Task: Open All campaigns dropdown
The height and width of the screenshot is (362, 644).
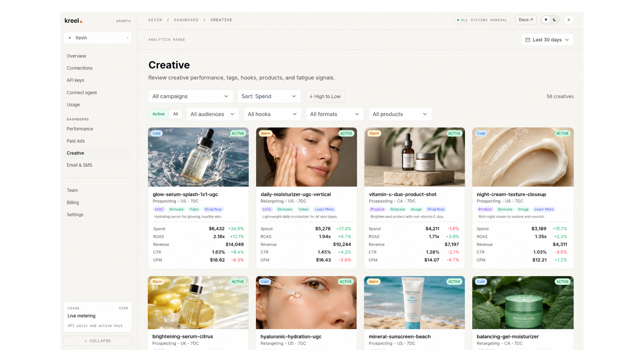Action: coord(190,96)
